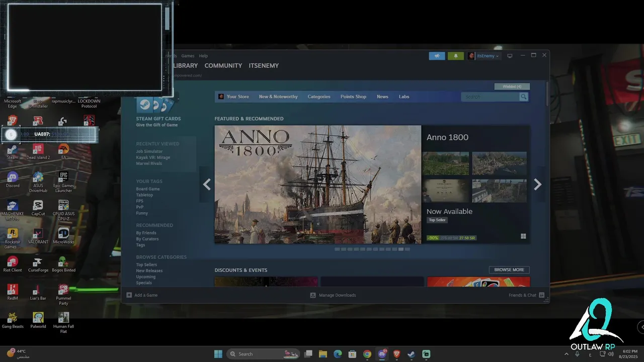This screenshot has height=362, width=644.
Task: Click Top Sellers in Browse Categories
Action: click(146, 264)
